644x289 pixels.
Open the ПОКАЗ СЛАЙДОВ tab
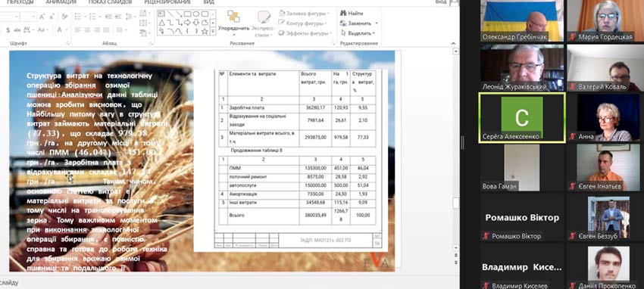110,2
